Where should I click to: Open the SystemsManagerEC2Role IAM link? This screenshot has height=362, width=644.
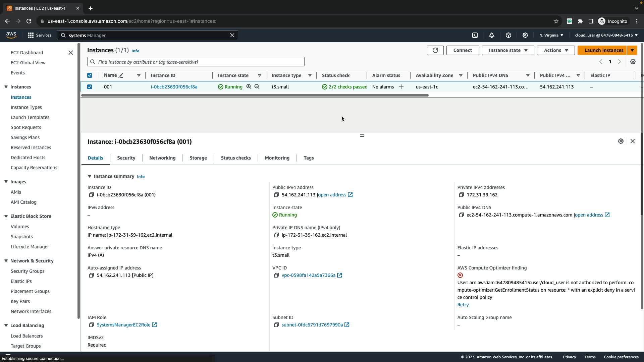click(123, 325)
